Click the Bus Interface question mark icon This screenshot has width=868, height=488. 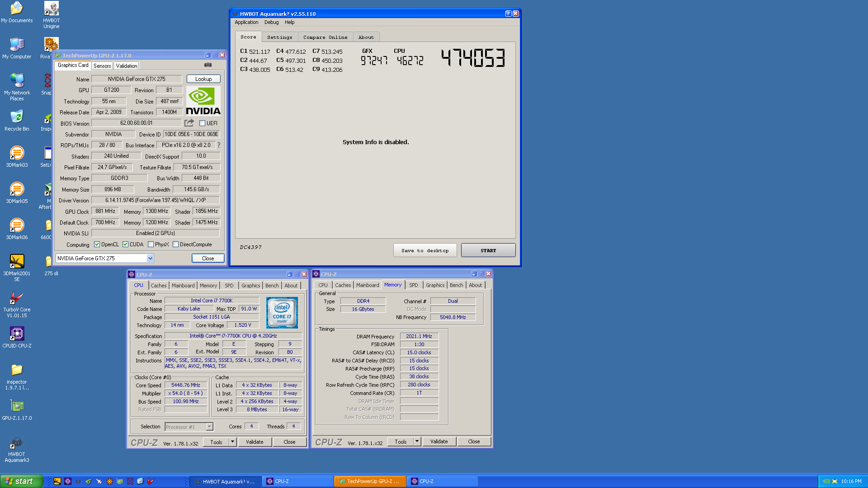click(219, 145)
